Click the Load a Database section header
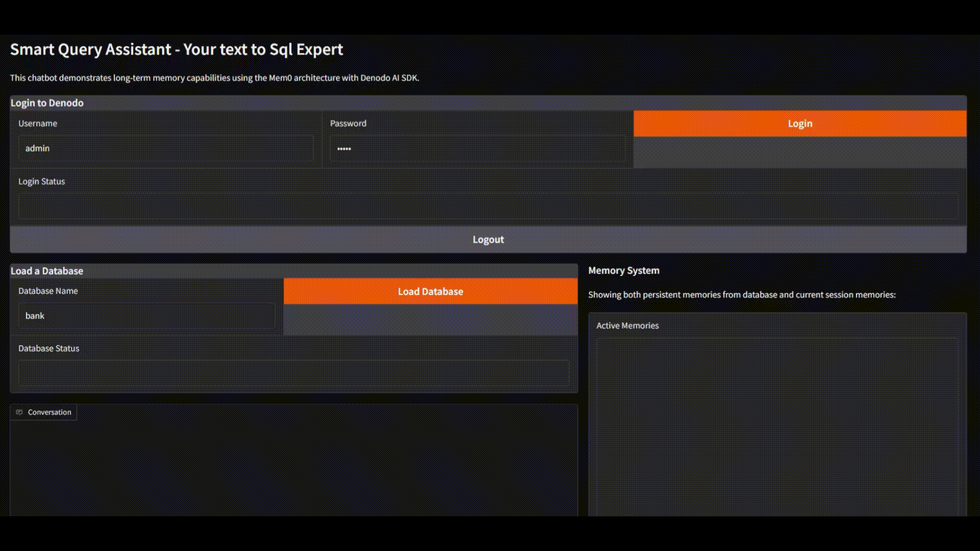Image resolution: width=980 pixels, height=551 pixels. click(47, 271)
